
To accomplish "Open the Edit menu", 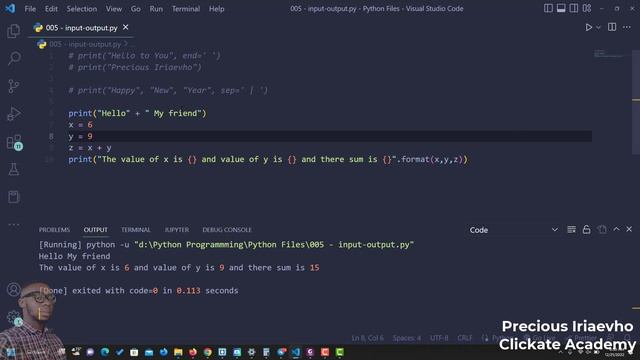I will (51, 9).
